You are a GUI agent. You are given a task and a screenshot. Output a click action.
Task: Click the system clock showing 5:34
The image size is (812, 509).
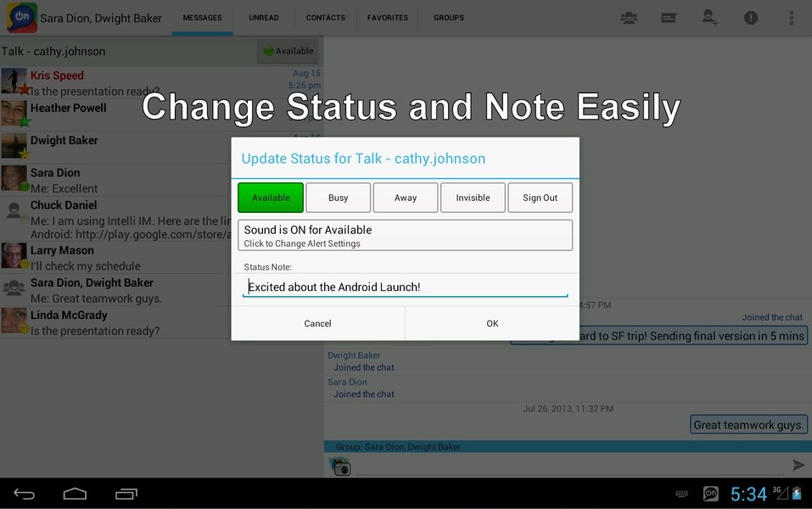pos(748,494)
